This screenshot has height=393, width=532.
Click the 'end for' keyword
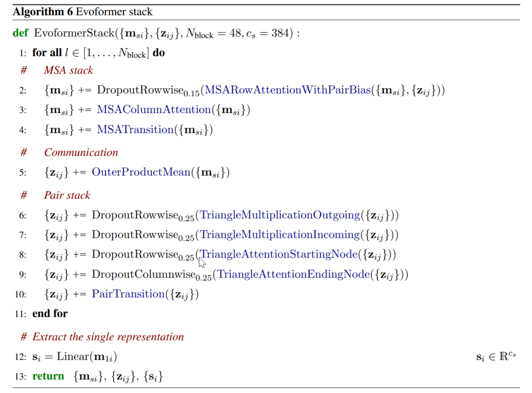(x=50, y=313)
